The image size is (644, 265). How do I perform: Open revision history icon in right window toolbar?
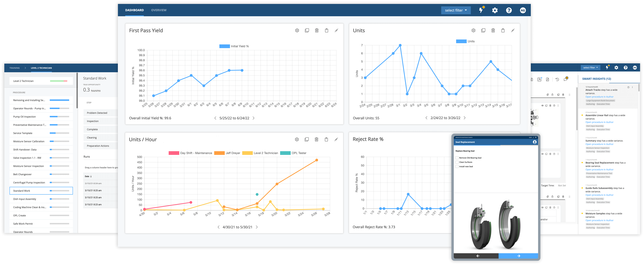[557, 79]
